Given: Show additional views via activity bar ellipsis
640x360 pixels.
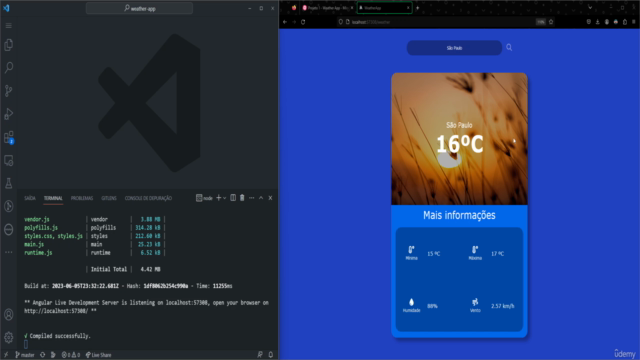Looking at the screenshot, I should pos(9,252).
